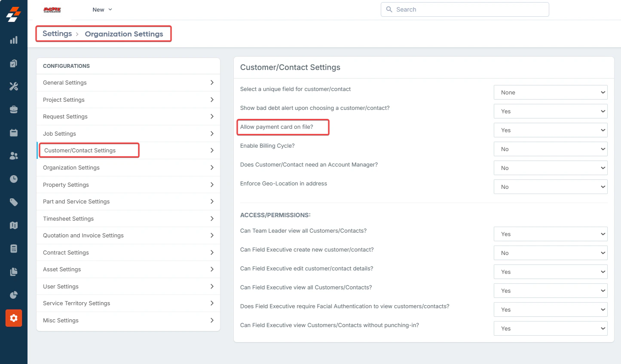Click the price tag icon

[x=14, y=202]
